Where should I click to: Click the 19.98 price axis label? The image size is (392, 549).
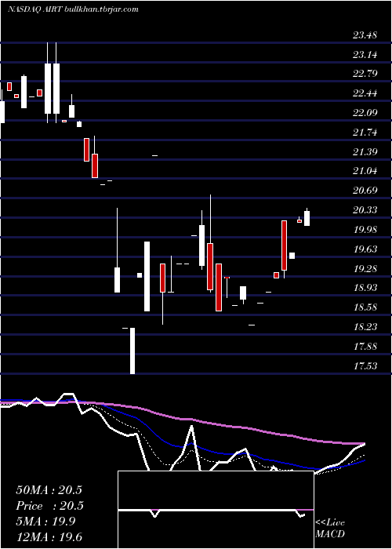pyautogui.click(x=365, y=230)
